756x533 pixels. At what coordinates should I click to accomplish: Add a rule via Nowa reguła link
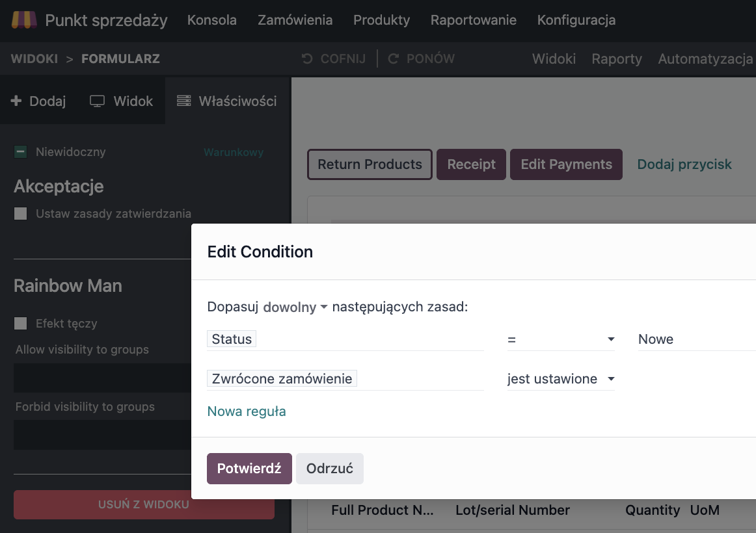point(247,411)
